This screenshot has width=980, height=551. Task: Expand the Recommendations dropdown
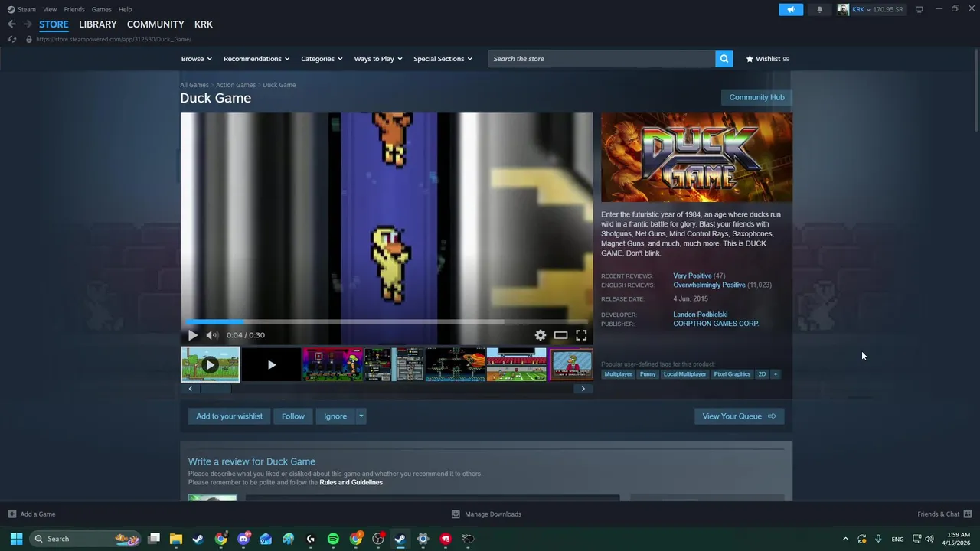pyautogui.click(x=256, y=59)
